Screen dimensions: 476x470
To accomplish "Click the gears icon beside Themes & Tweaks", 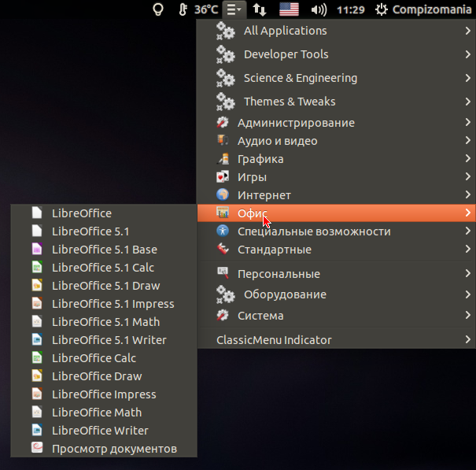I will click(x=225, y=102).
